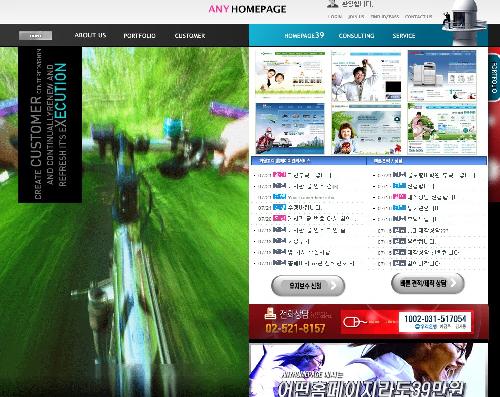Click the telephone consultation icon
Viewport: 500px width, 397px height.
(270, 313)
